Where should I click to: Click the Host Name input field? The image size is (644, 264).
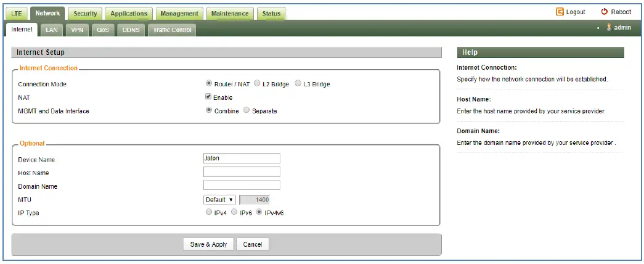coord(242,172)
